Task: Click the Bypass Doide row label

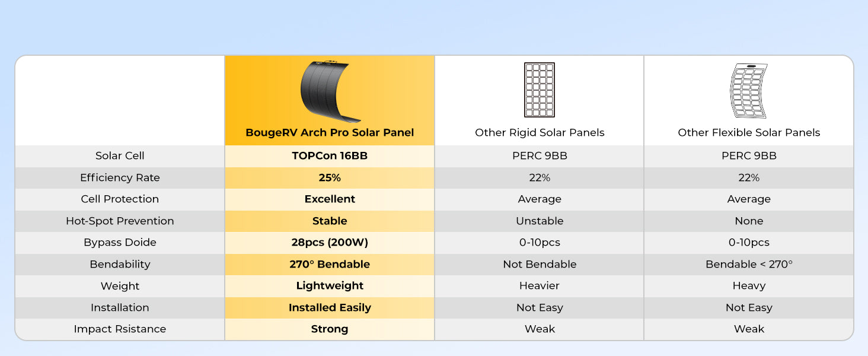Action: coord(120,243)
